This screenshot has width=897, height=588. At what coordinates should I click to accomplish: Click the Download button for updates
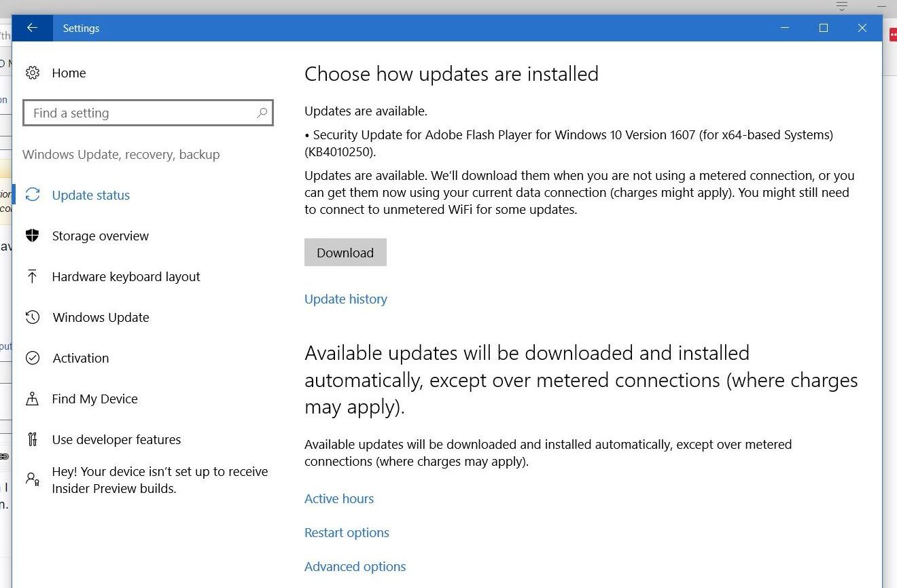point(345,252)
